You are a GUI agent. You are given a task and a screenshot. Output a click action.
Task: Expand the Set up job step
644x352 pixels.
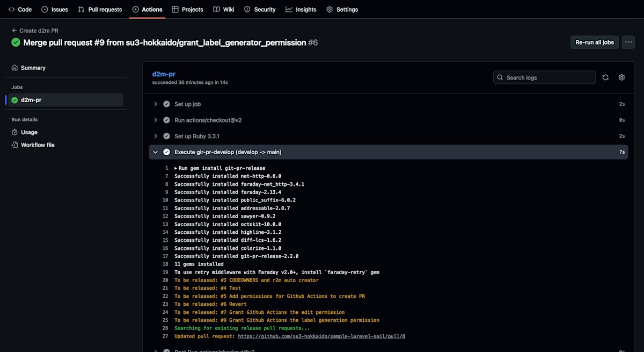click(x=388, y=104)
